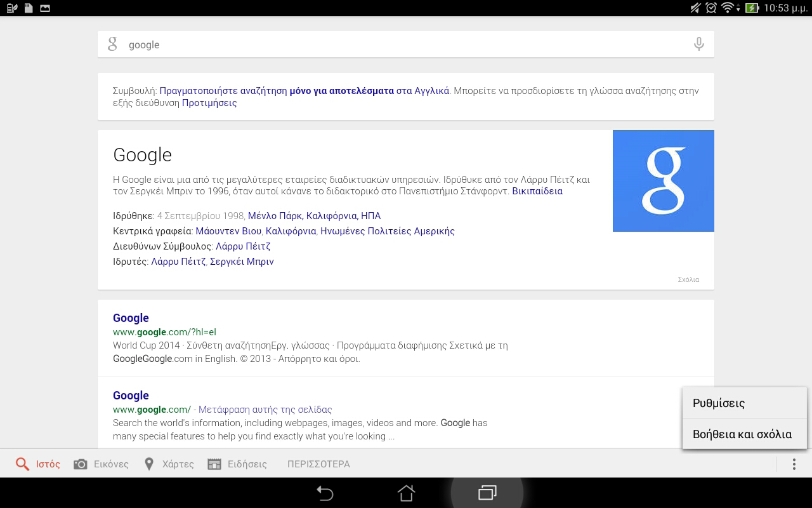The height and width of the screenshot is (508, 812).
Task: Click Λάρρυ Πέιτζ in Διευθύνων Σύμβουλος row
Action: tap(243, 246)
